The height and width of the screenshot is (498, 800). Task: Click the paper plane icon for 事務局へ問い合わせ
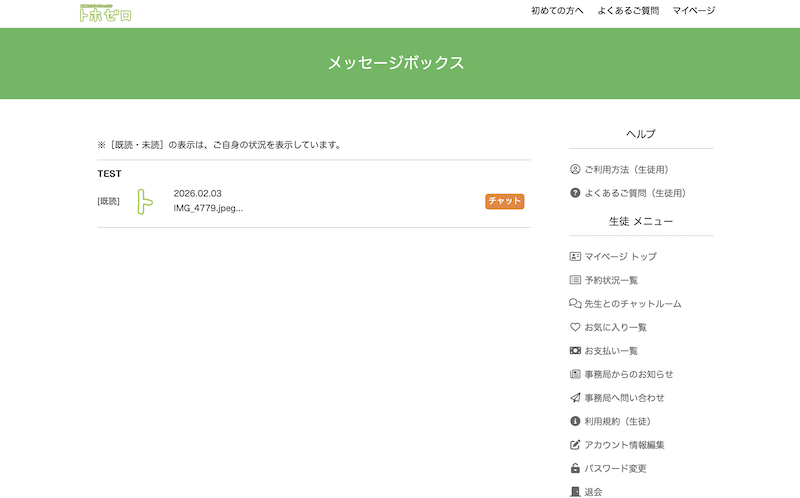[x=575, y=398]
